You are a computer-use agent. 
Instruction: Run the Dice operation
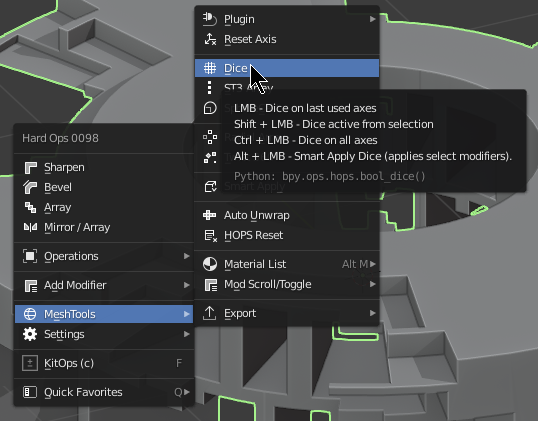click(x=287, y=68)
